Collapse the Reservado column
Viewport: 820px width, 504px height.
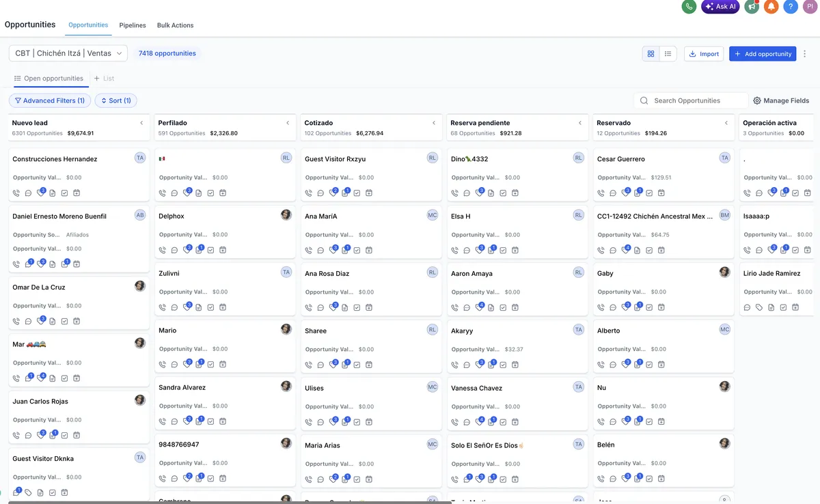(x=726, y=123)
